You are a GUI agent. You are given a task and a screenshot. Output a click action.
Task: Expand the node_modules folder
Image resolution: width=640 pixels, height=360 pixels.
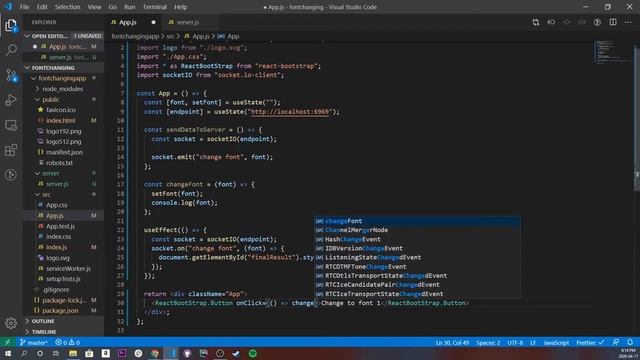(x=62, y=89)
